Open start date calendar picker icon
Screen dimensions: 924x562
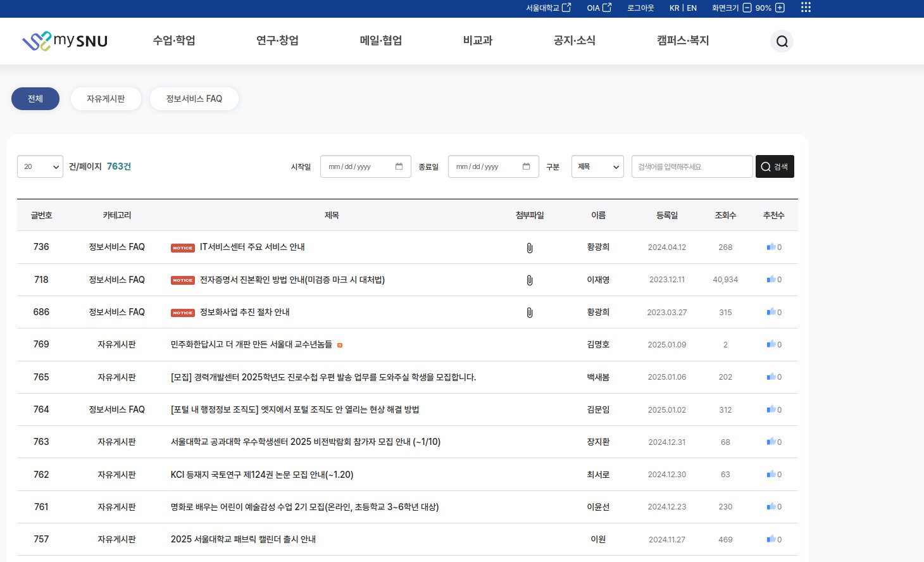click(x=399, y=166)
